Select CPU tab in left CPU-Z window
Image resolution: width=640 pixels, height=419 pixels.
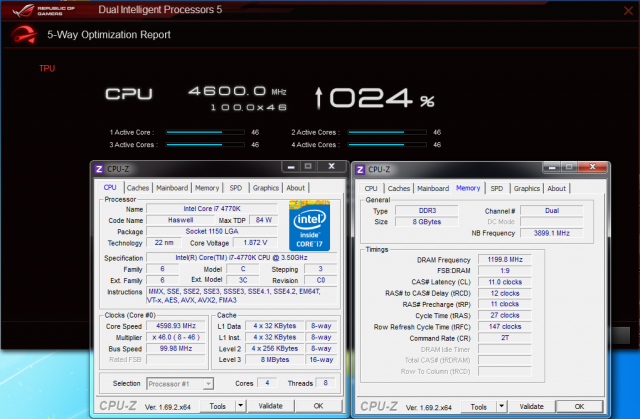pyautogui.click(x=110, y=187)
